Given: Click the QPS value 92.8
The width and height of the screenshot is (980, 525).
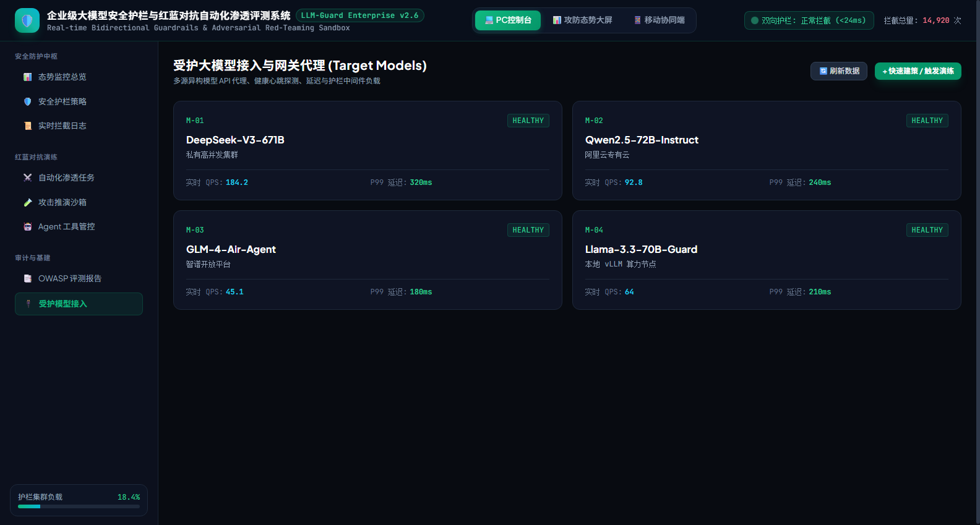Looking at the screenshot, I should (634, 182).
